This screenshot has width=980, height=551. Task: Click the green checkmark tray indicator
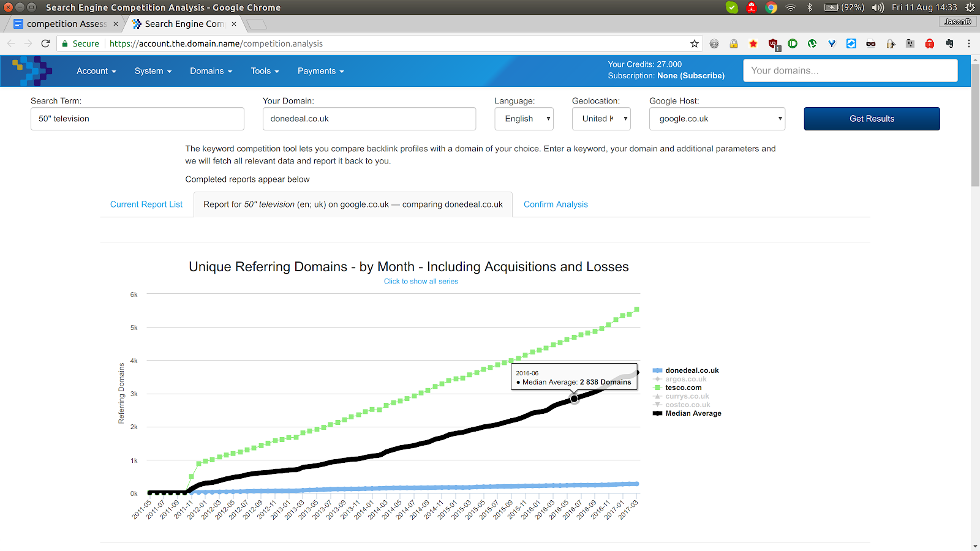732,7
